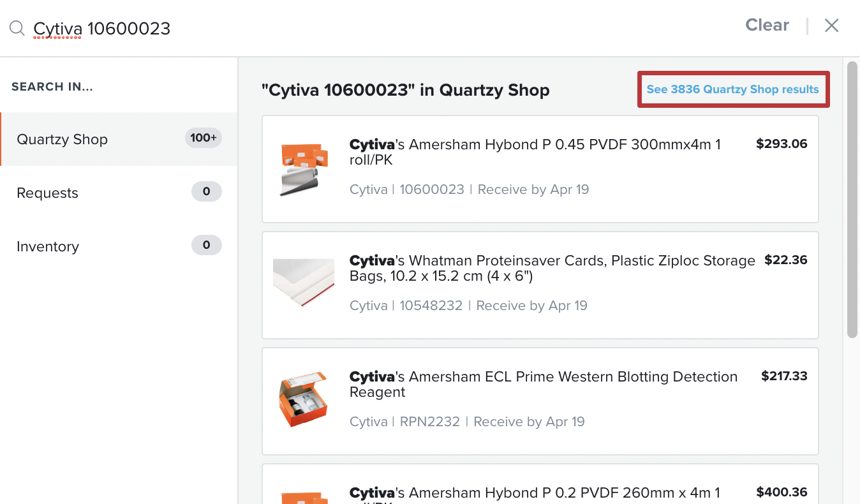Viewport: 860px width, 504px height.
Task: Click Hybond P 0.45 PVDF product thumbnail
Action: click(304, 169)
